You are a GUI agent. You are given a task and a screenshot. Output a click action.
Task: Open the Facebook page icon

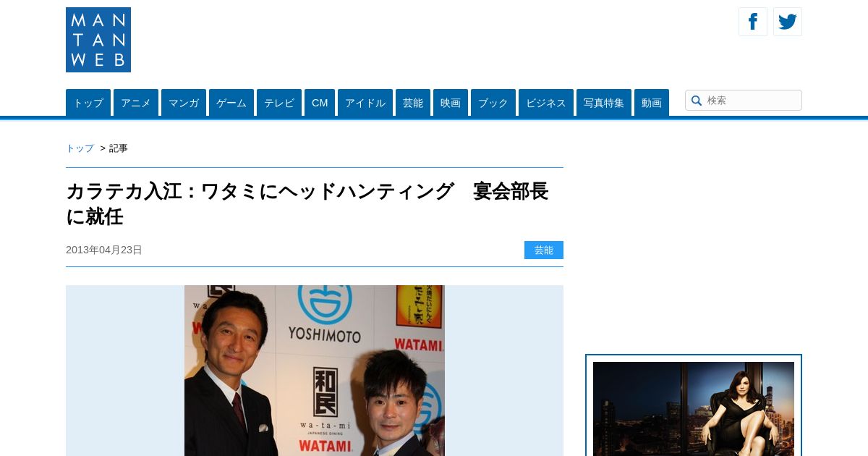[x=753, y=22]
